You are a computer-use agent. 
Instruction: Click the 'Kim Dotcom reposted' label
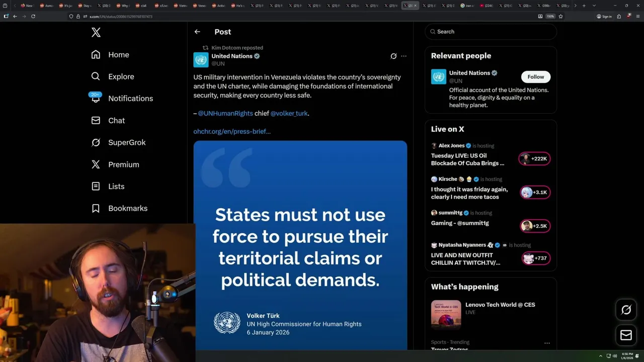pos(237,48)
